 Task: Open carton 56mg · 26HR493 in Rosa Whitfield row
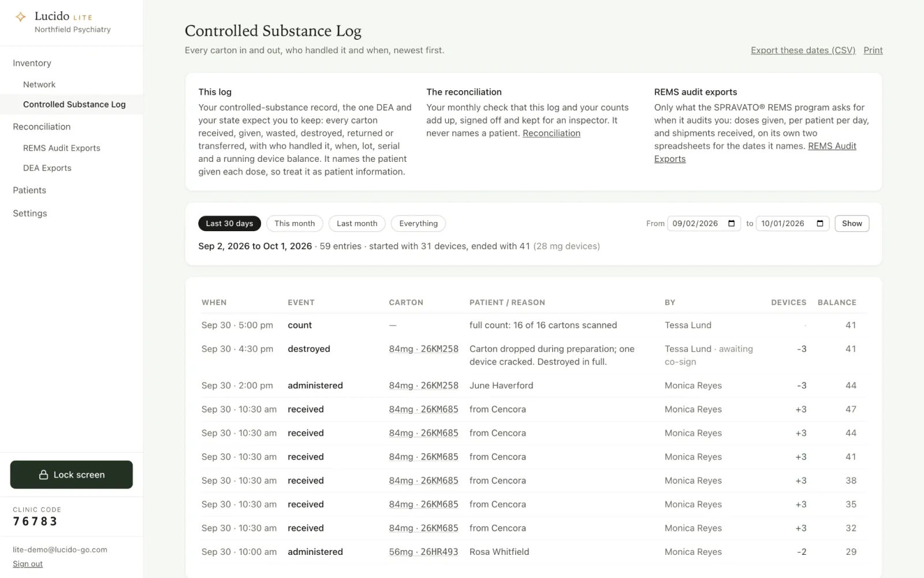(423, 552)
